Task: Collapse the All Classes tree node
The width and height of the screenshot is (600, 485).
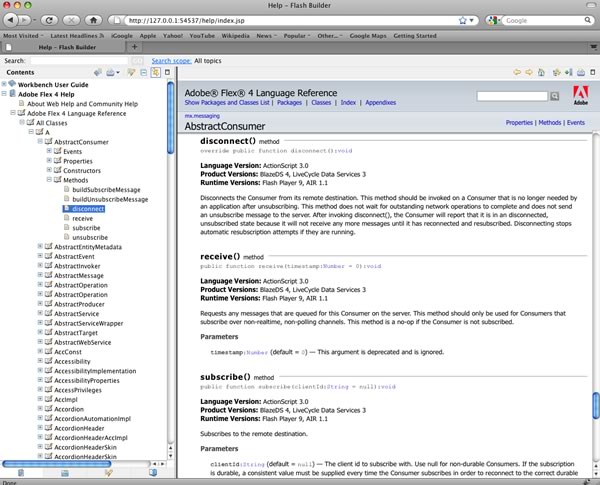Action: [x=22, y=122]
